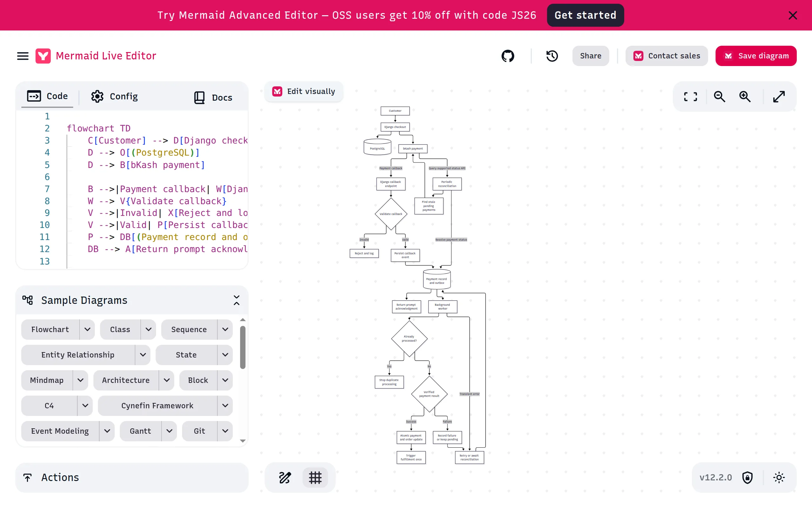Image resolution: width=812 pixels, height=508 pixels.
Task: Load the Class sample diagram
Action: 120,329
